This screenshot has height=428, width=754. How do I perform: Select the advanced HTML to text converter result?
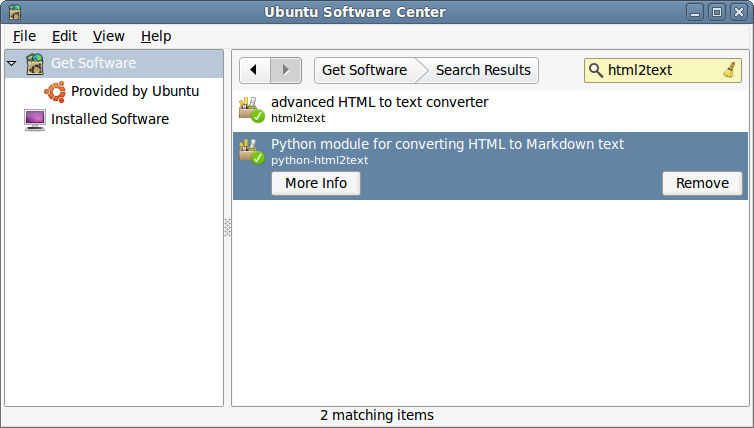[x=490, y=110]
